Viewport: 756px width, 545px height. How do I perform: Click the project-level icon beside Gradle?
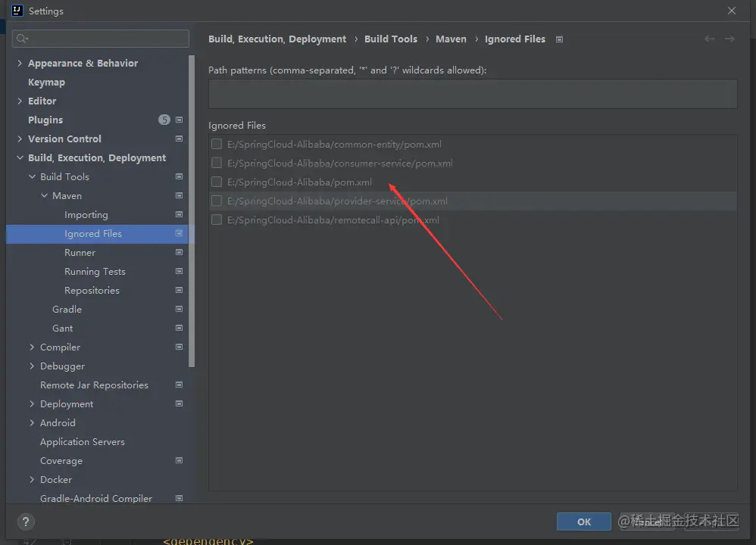(x=179, y=310)
